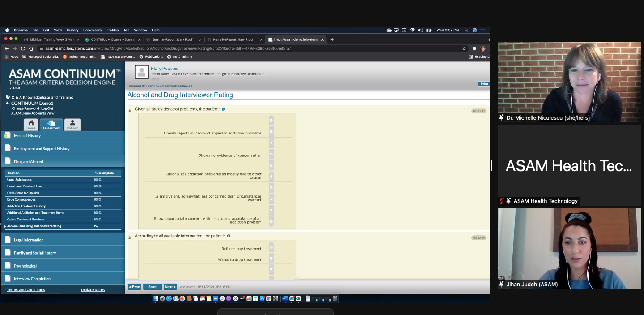Viewport: 644px width, 315px height.
Task: Click the browser back arrow
Action: click(x=7, y=48)
